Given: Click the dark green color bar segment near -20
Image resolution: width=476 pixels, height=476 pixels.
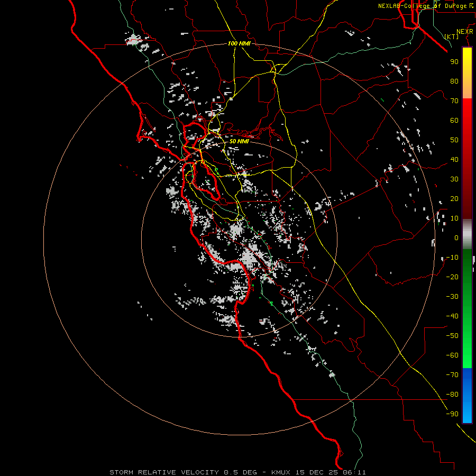Looking at the screenshot, I should (467, 274).
